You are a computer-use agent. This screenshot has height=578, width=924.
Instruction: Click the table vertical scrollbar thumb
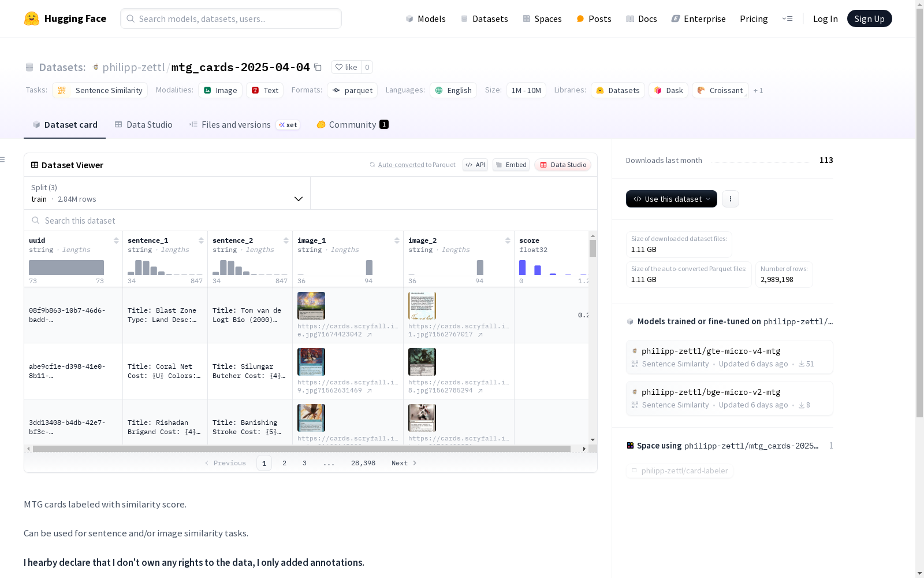(x=593, y=249)
